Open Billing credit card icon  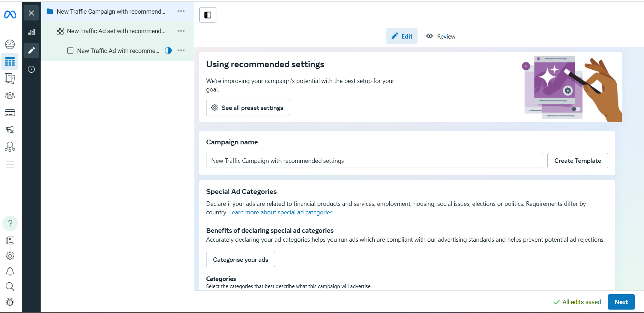click(x=10, y=113)
